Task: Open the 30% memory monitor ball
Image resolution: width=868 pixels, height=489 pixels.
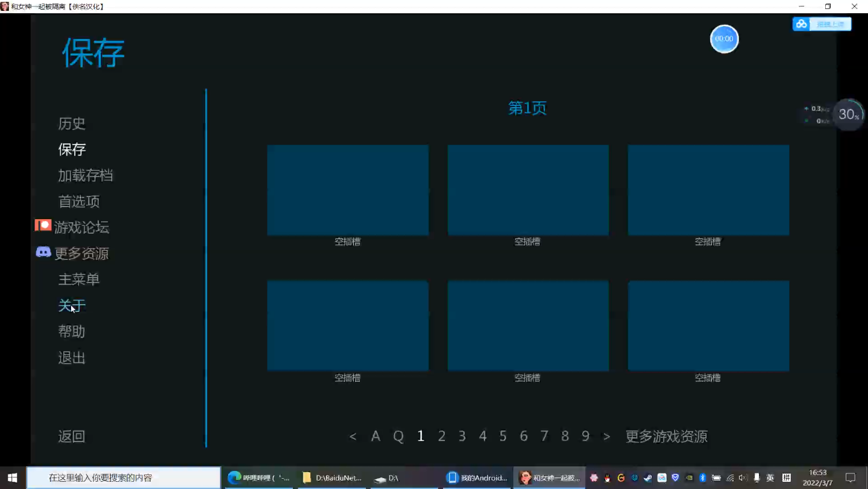Action: point(849,114)
